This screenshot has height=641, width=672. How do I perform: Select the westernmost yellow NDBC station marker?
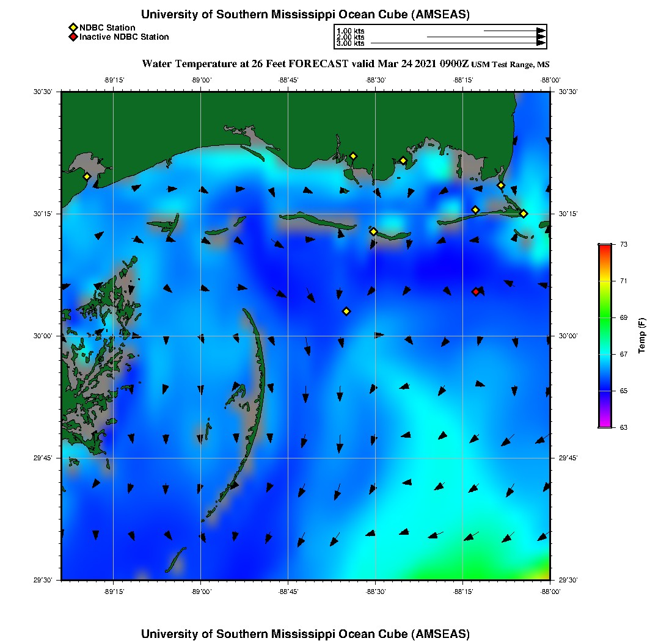pos(87,176)
